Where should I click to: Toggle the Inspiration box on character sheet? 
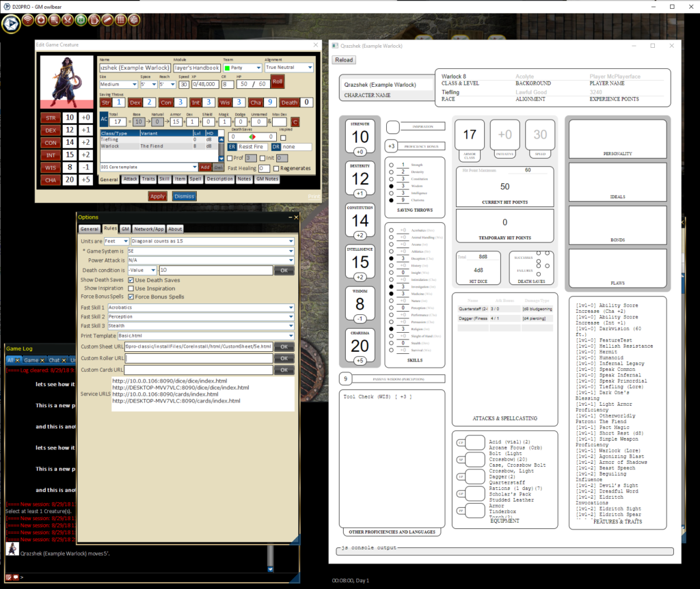click(x=393, y=128)
